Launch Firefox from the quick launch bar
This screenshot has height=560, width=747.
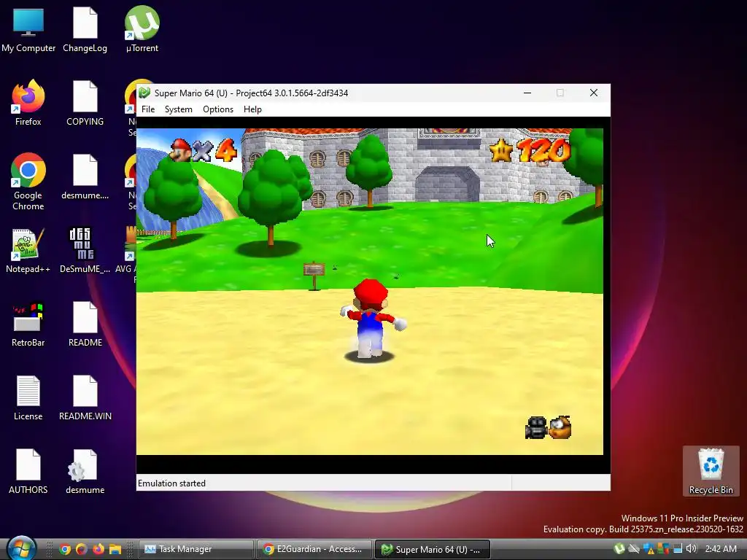click(98, 549)
